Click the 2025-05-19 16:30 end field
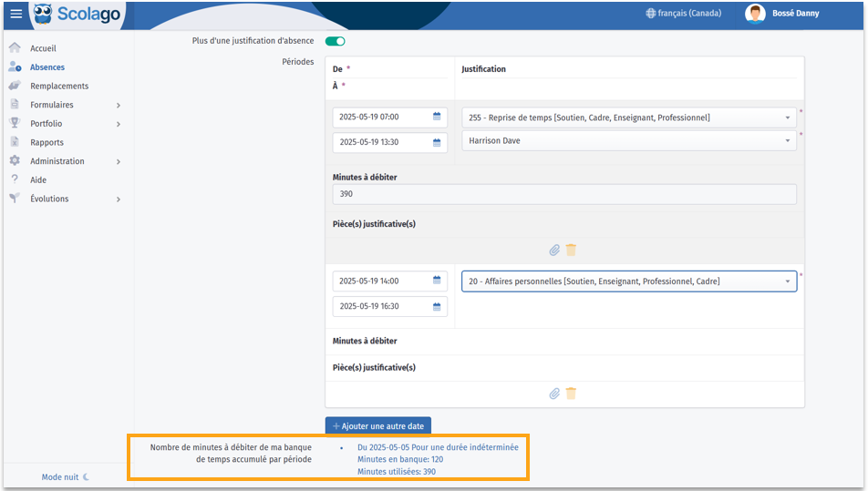Viewport: 868px width, 491px height. pyautogui.click(x=389, y=306)
